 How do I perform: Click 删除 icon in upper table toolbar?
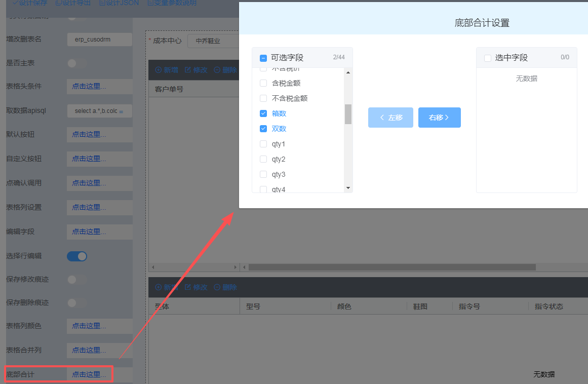point(217,70)
